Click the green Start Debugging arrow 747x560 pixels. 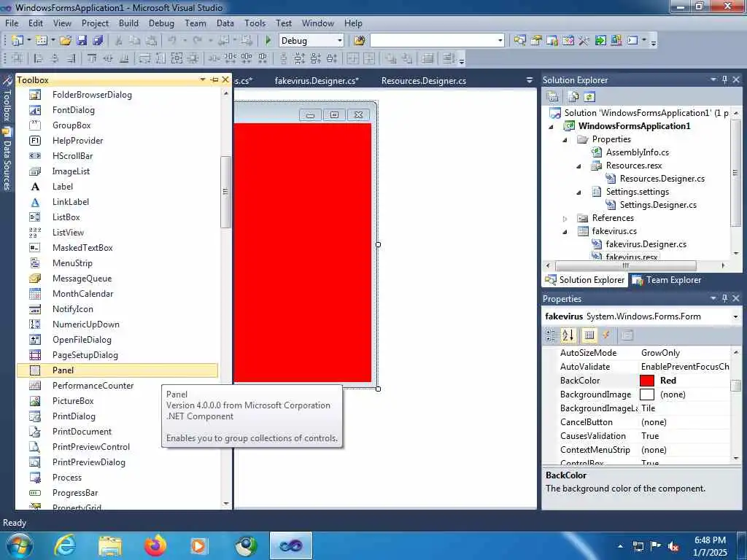(268, 41)
